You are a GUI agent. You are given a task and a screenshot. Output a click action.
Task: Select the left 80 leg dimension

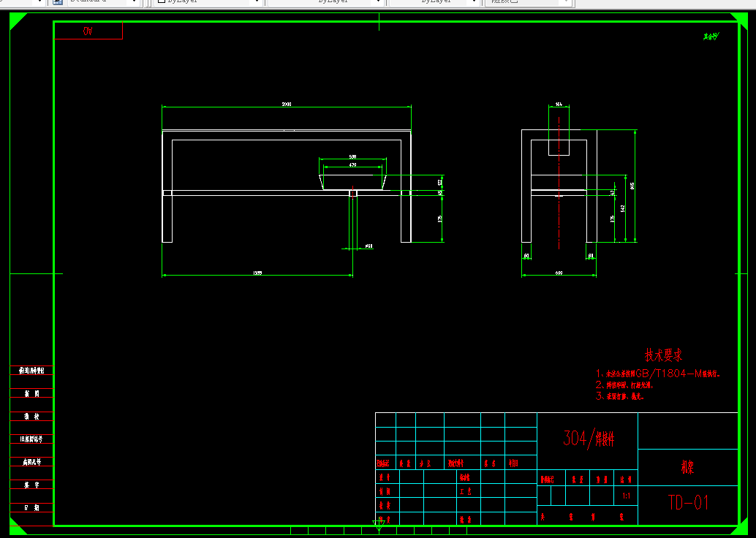coord(526,256)
